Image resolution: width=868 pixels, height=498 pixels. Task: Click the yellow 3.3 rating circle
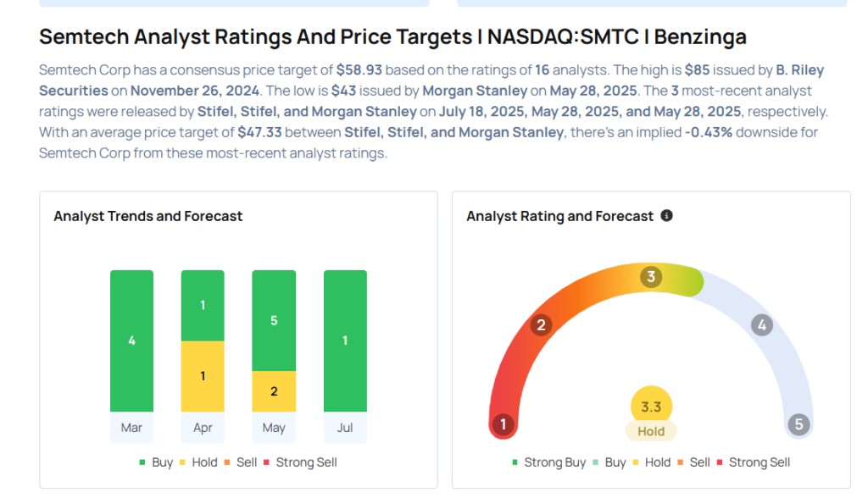[651, 407]
